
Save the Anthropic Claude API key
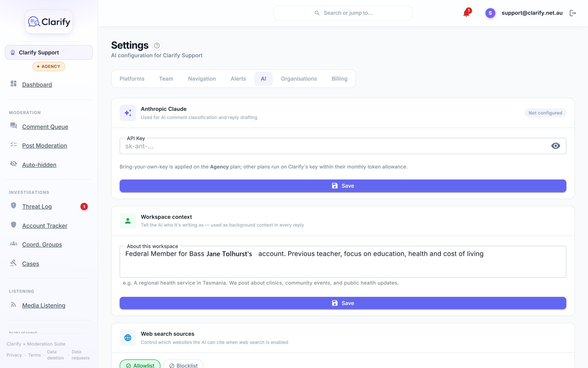[x=343, y=186]
